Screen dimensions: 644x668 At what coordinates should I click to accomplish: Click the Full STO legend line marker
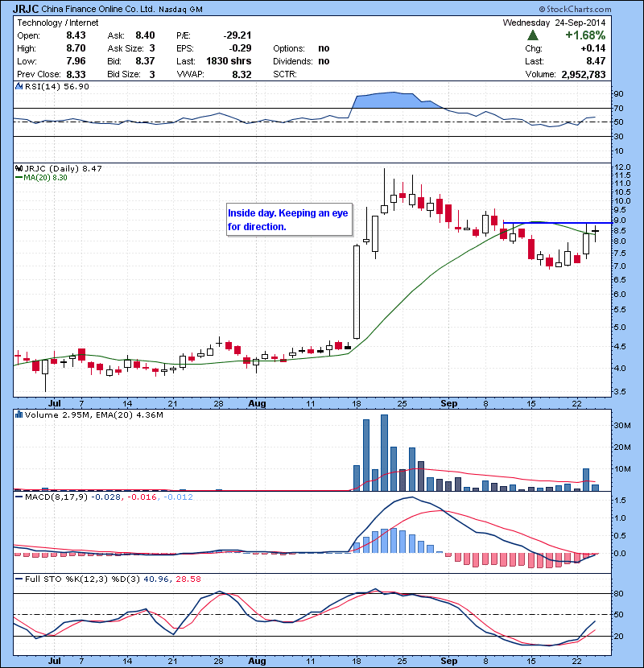pos(19,579)
